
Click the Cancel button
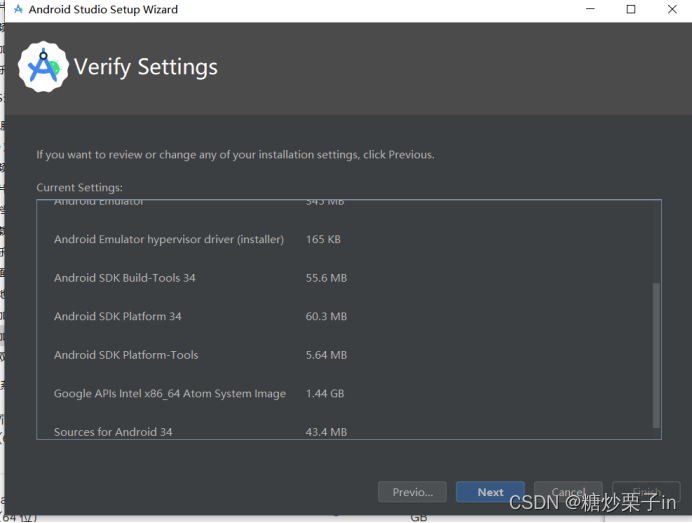tap(568, 492)
